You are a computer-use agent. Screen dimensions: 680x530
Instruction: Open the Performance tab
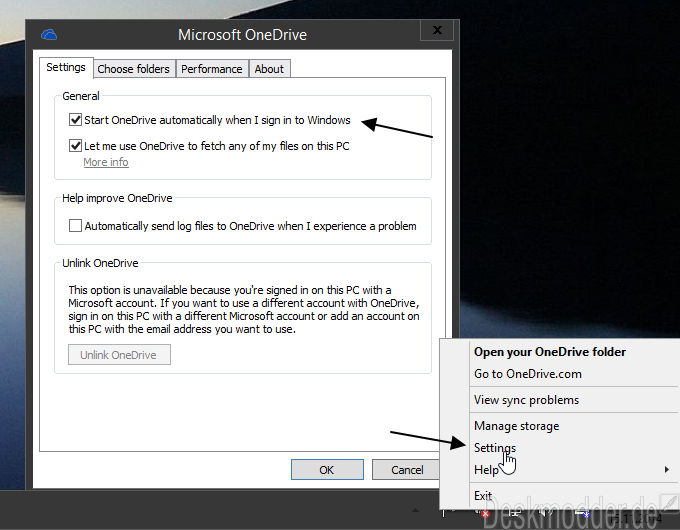pyautogui.click(x=211, y=69)
